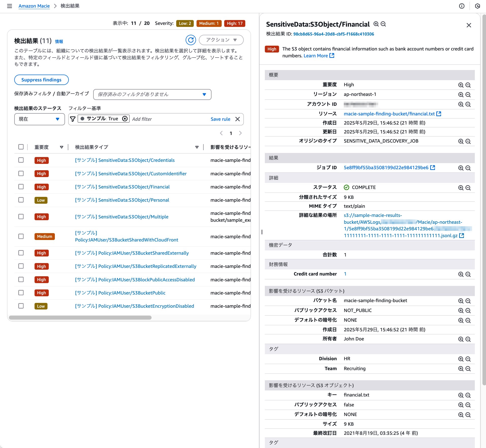Screen dimensions: 486x448
Task: Include リージョン ap-northeast-1 in filter
Action: point(461,95)
